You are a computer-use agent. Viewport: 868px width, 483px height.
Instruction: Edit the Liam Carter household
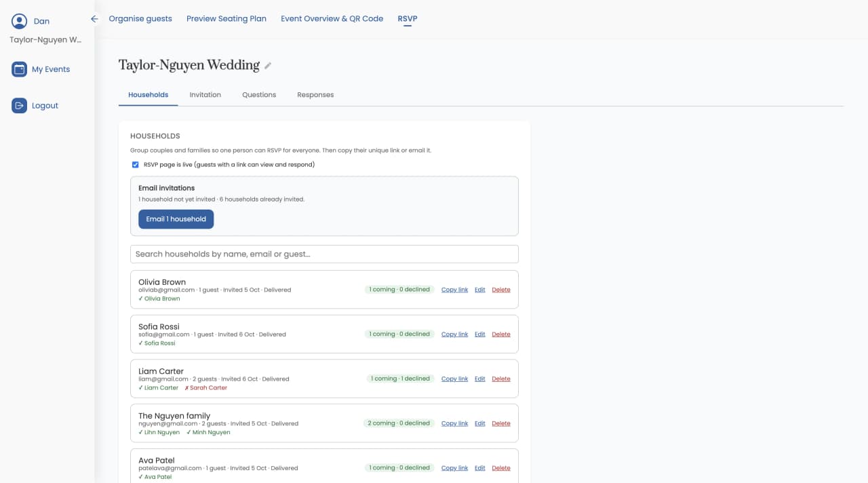(x=480, y=379)
